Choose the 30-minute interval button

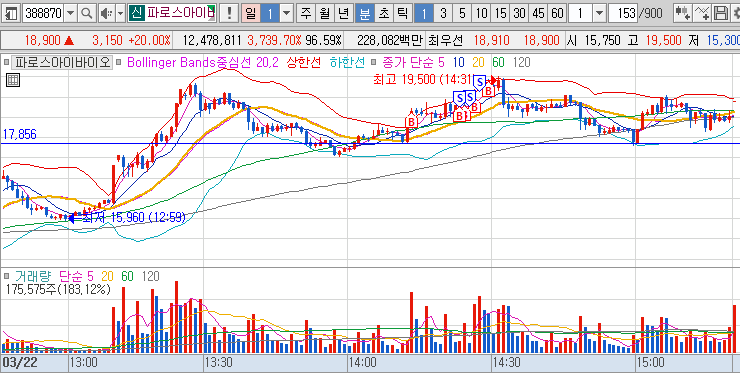click(x=520, y=13)
